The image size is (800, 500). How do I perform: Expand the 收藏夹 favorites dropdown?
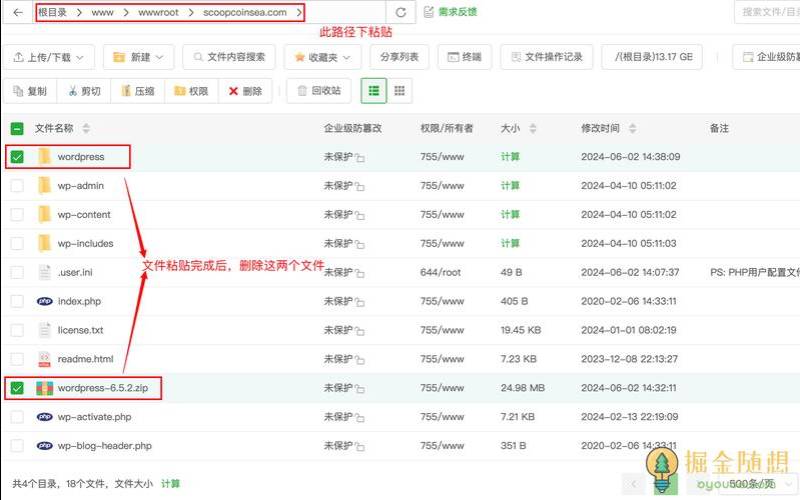click(322, 57)
